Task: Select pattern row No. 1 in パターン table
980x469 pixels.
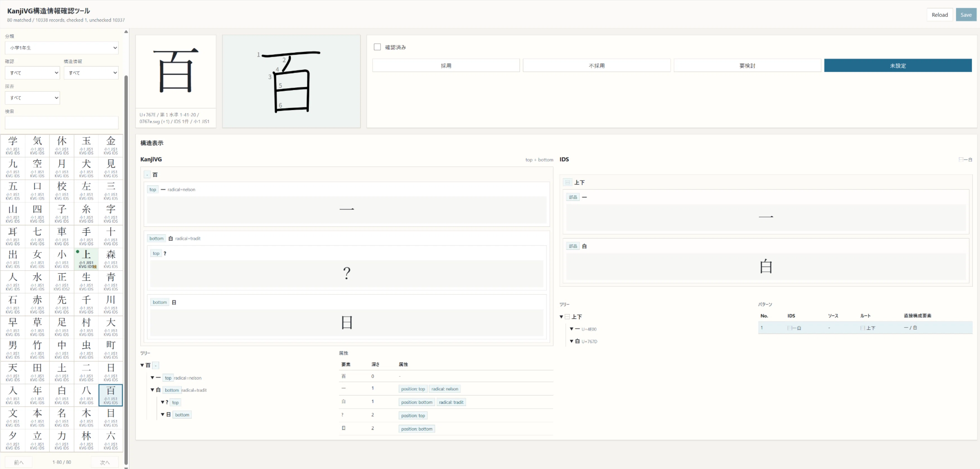Action: coord(865,328)
